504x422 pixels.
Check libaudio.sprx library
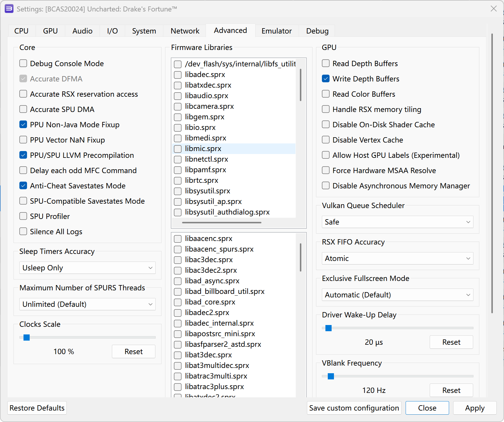[x=178, y=96]
